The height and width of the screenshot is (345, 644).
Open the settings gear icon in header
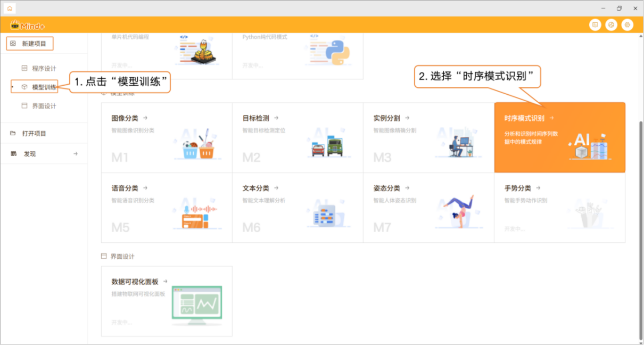(628, 24)
